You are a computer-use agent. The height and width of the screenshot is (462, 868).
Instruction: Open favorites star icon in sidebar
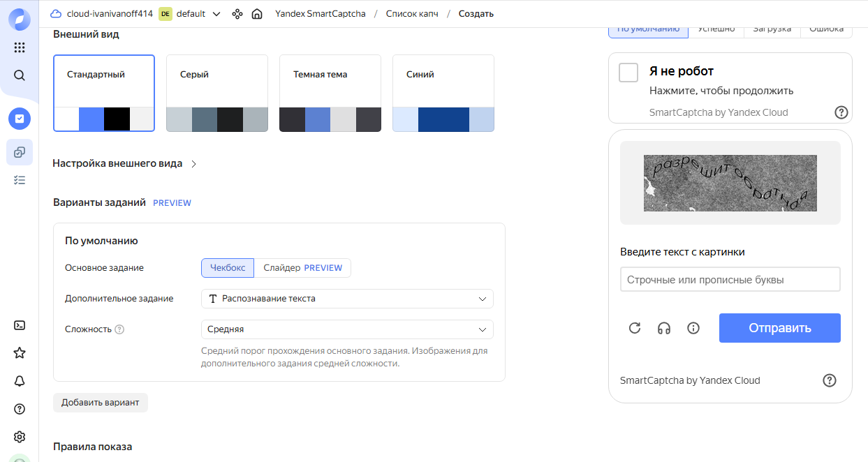[20, 353]
